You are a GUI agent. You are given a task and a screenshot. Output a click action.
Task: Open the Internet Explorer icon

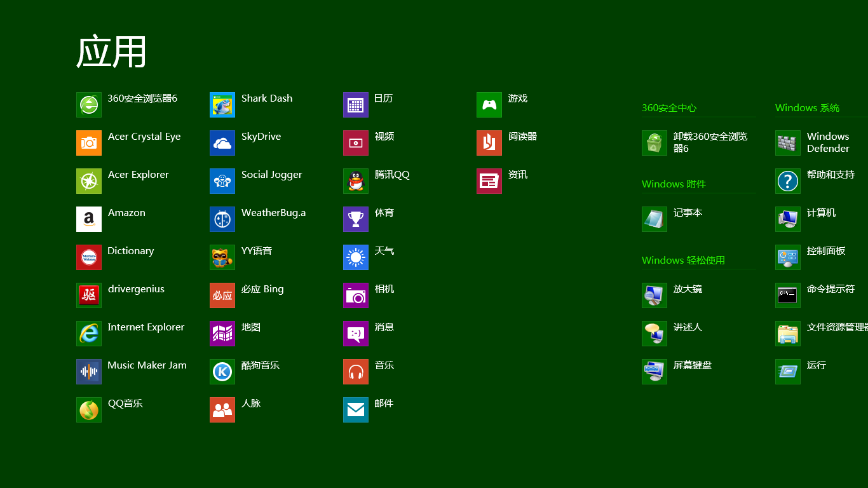(x=89, y=334)
